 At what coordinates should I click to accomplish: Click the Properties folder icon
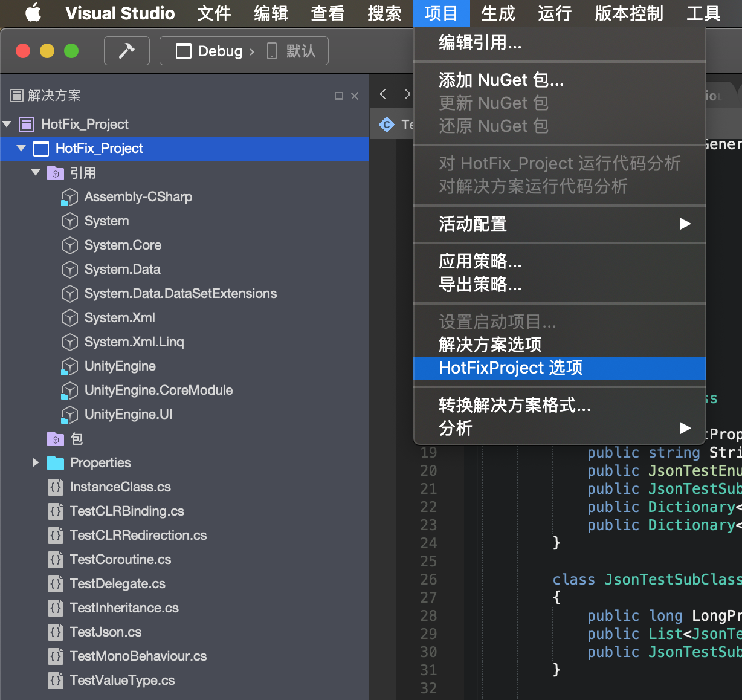56,463
